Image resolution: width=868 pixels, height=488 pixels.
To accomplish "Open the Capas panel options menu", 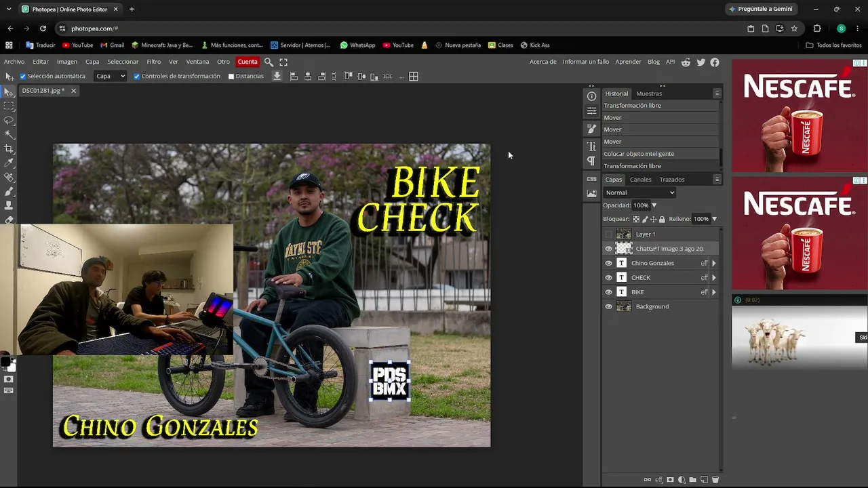I will (x=717, y=180).
